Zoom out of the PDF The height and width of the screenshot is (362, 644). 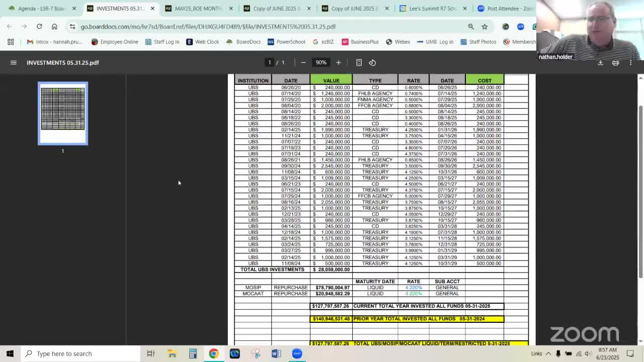303,62
